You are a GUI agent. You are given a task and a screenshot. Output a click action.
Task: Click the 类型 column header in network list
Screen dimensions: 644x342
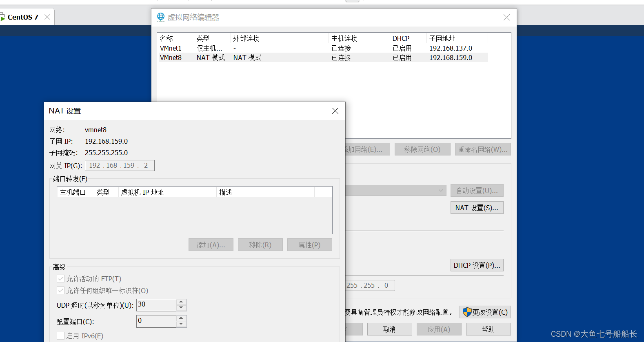pos(213,38)
